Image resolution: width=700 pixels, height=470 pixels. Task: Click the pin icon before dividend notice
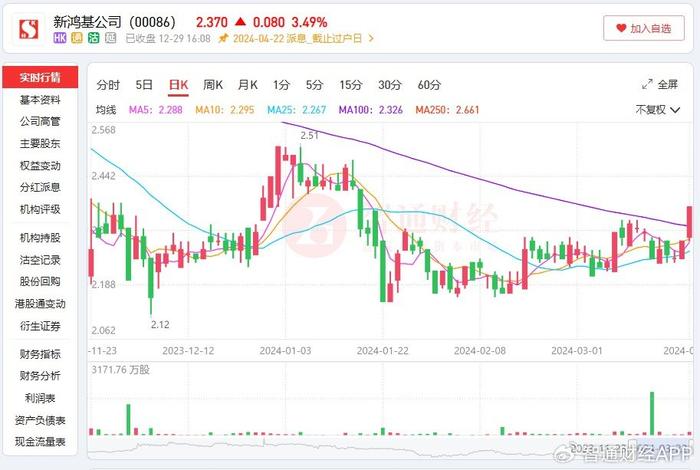(223, 38)
